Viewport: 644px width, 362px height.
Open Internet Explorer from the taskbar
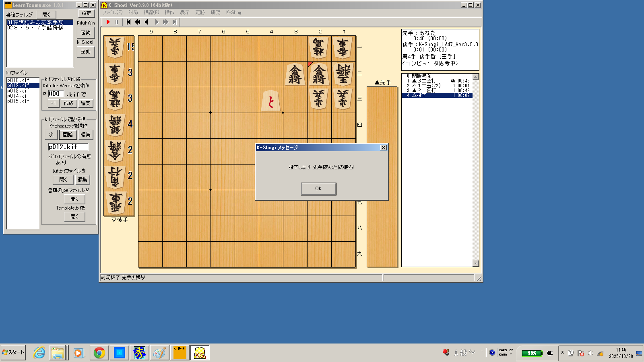[x=39, y=353]
